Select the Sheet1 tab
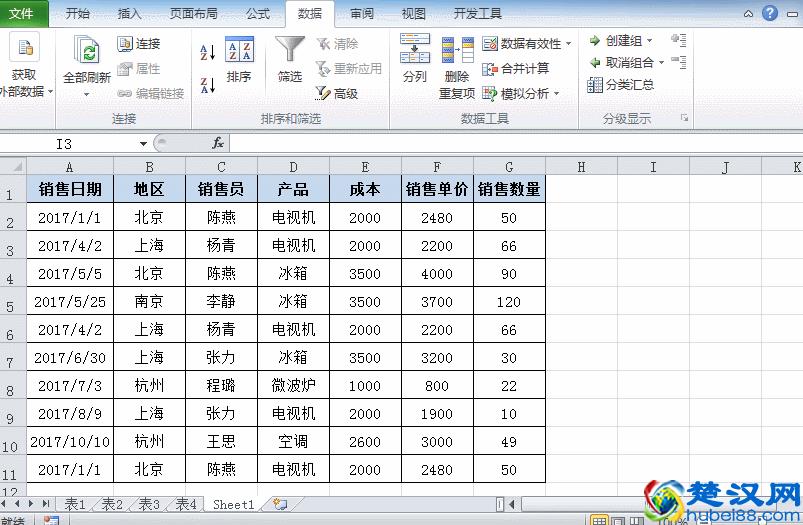803x525 pixels. pos(234,505)
